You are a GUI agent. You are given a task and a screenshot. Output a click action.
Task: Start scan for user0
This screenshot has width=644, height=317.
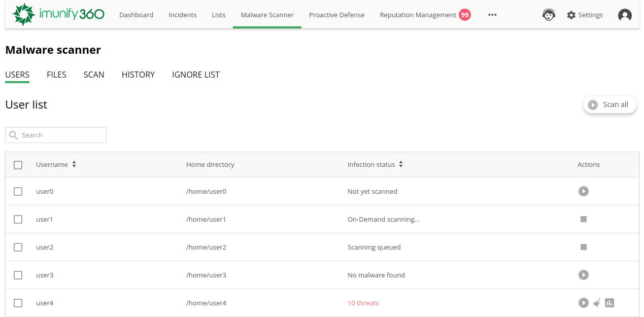[x=584, y=191]
